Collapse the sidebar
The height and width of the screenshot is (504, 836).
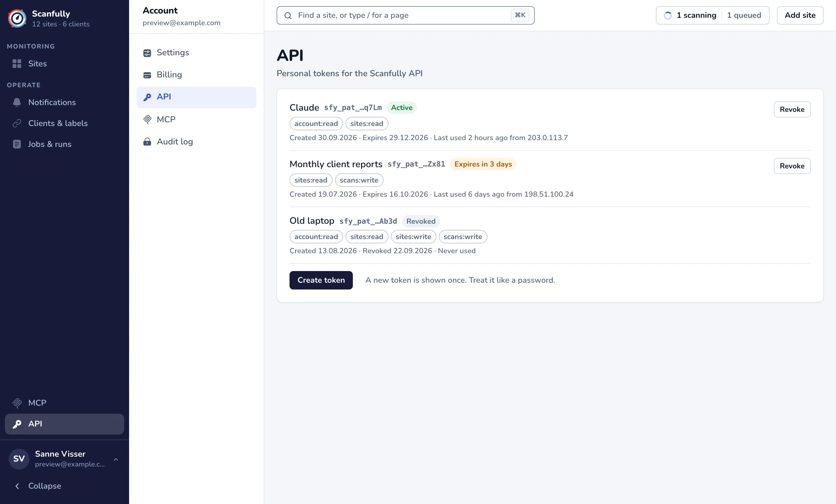point(65,486)
